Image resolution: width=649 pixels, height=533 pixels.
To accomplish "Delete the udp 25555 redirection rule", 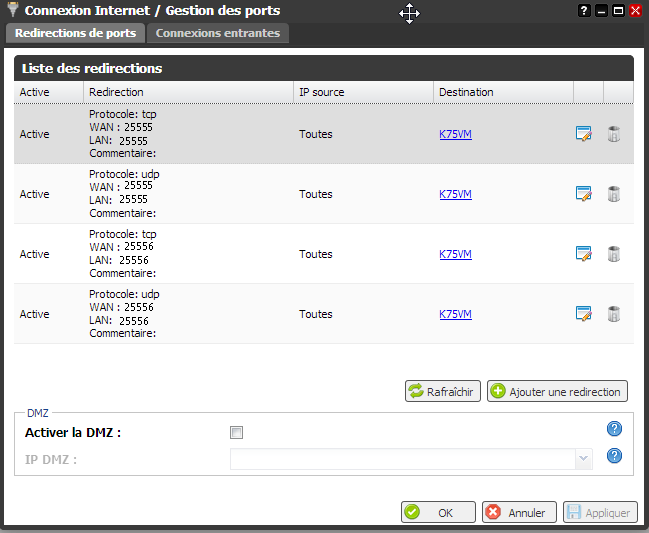I will click(x=614, y=194).
